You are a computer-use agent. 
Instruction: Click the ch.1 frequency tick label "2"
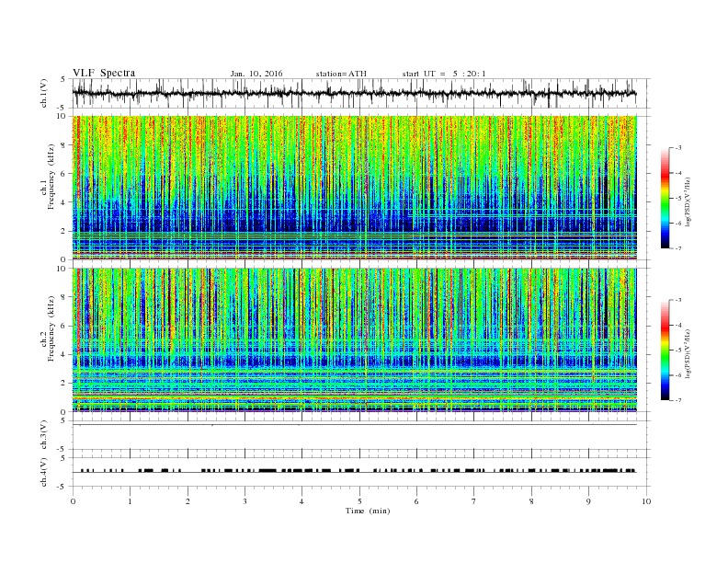pos(64,231)
